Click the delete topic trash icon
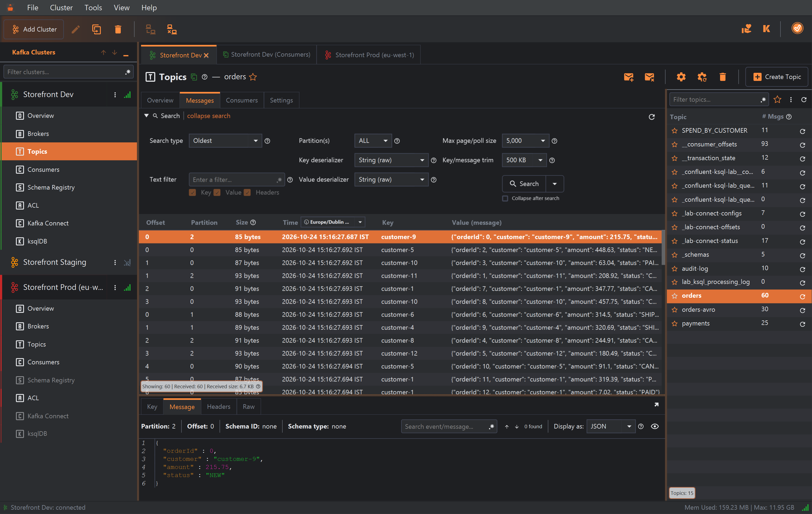 722,77
